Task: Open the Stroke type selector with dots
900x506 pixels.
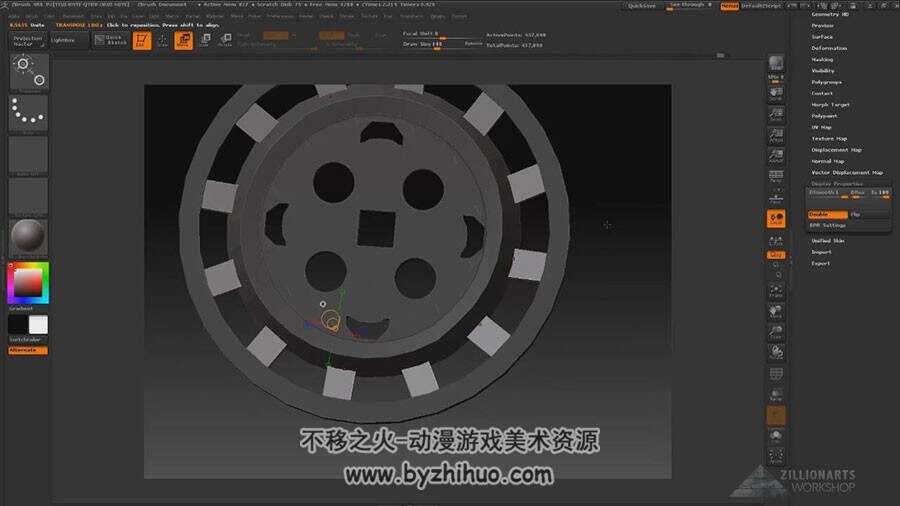Action: [x=29, y=113]
